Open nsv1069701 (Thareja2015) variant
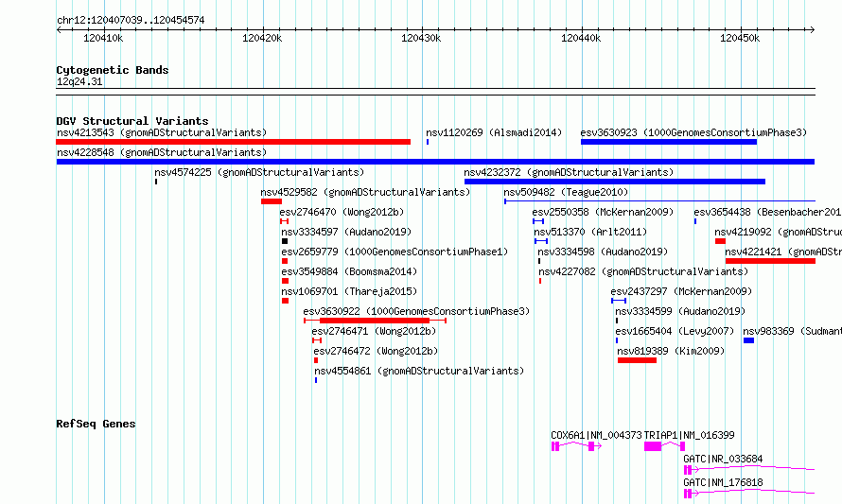842x504 pixels. tap(349, 291)
